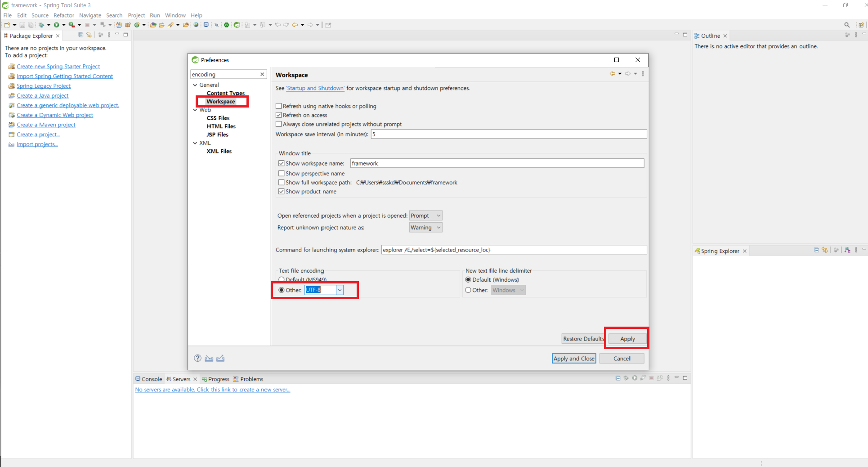Image resolution: width=868 pixels, height=467 pixels.
Task: Collapse the XML tree node
Action: [195, 143]
